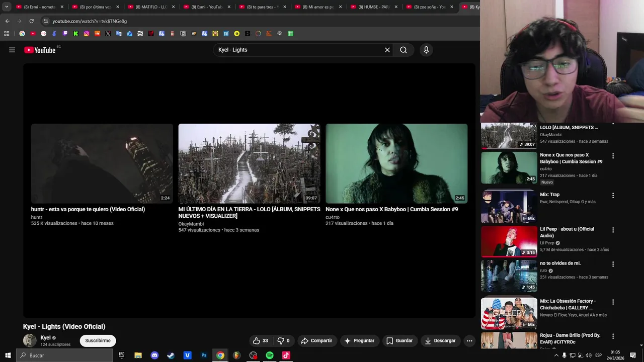Open options for 'None x Que nos paso' sidebar video

(613, 156)
